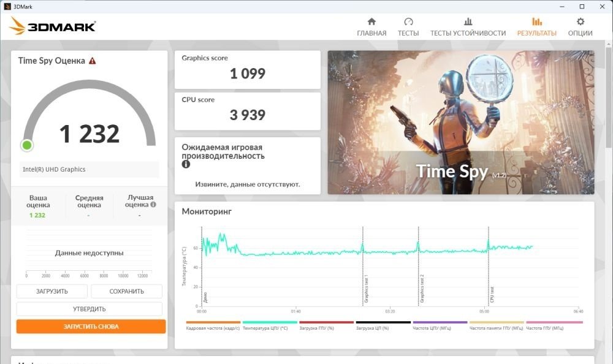Click the red warning icon beside Time Spy Оценка
Image resolution: width=613 pixels, height=364 pixels.
click(93, 61)
